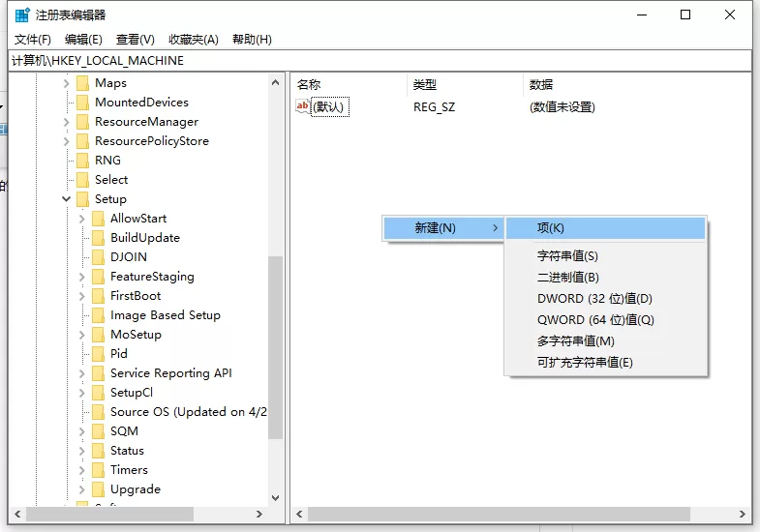Click the Maps folder icon
This screenshot has width=760, height=532.
pyautogui.click(x=83, y=83)
